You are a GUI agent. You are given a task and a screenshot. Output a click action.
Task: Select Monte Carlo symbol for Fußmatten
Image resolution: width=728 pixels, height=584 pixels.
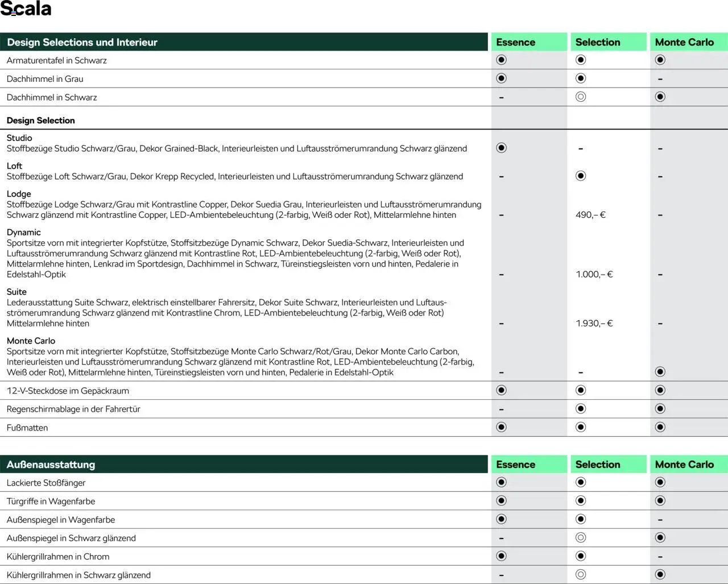point(660,427)
